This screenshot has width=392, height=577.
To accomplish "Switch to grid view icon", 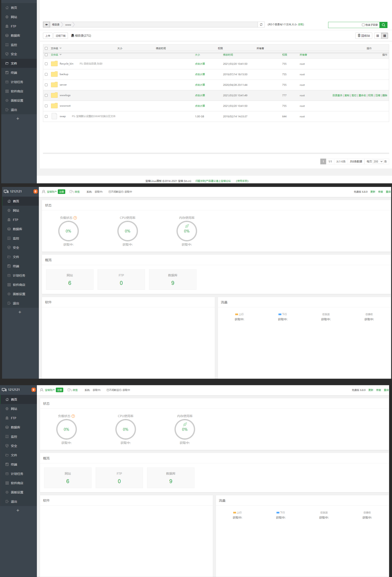I will click(377, 36).
